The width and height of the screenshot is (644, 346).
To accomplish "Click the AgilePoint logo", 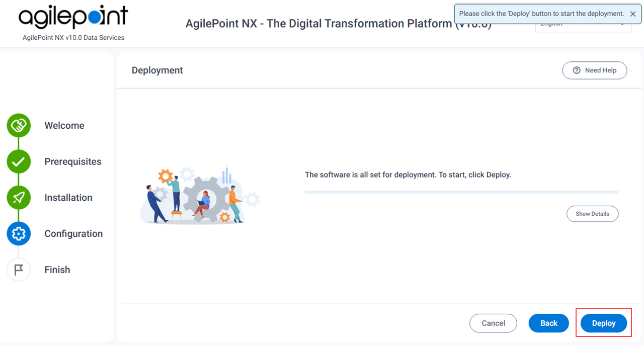I will (x=73, y=18).
